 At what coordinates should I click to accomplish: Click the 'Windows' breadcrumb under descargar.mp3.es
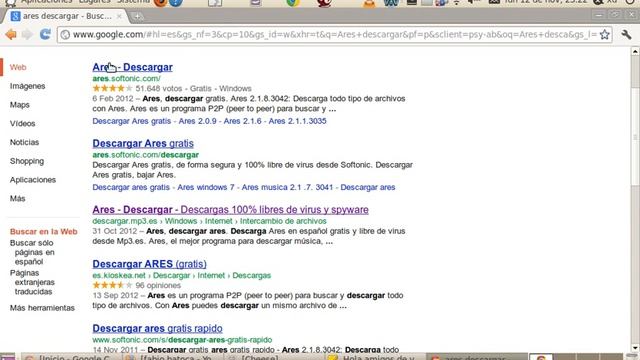pyautogui.click(x=181, y=221)
